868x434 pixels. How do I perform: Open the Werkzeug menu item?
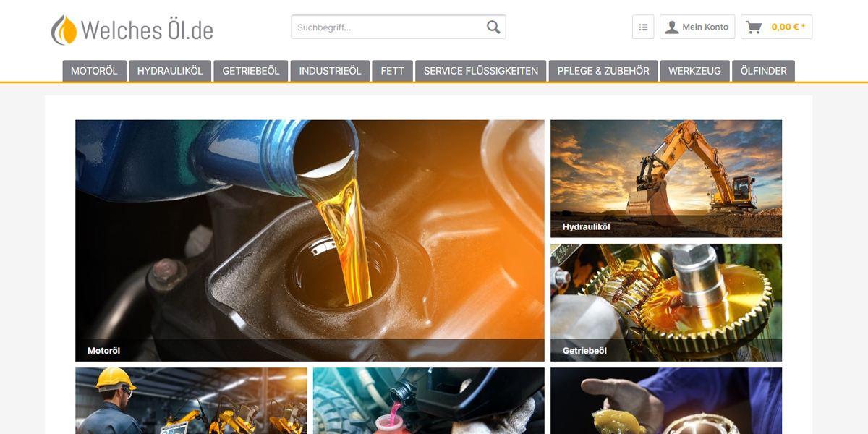[694, 71]
